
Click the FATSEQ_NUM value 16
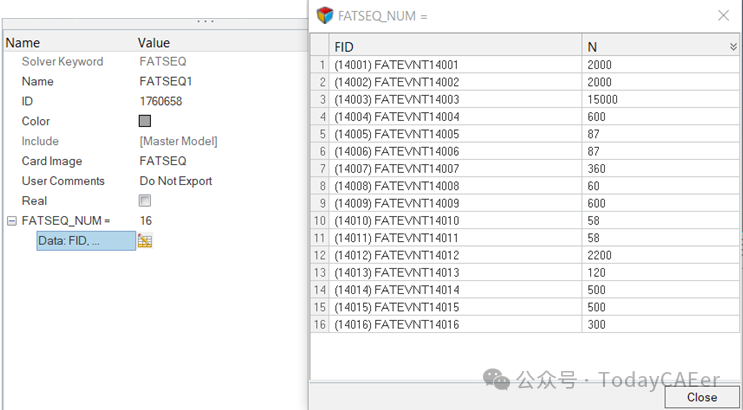pos(146,221)
